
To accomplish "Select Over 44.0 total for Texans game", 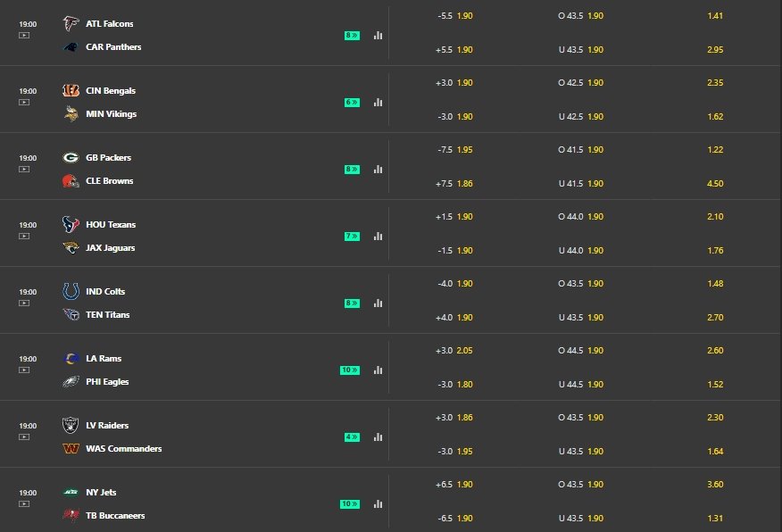I will (x=580, y=216).
